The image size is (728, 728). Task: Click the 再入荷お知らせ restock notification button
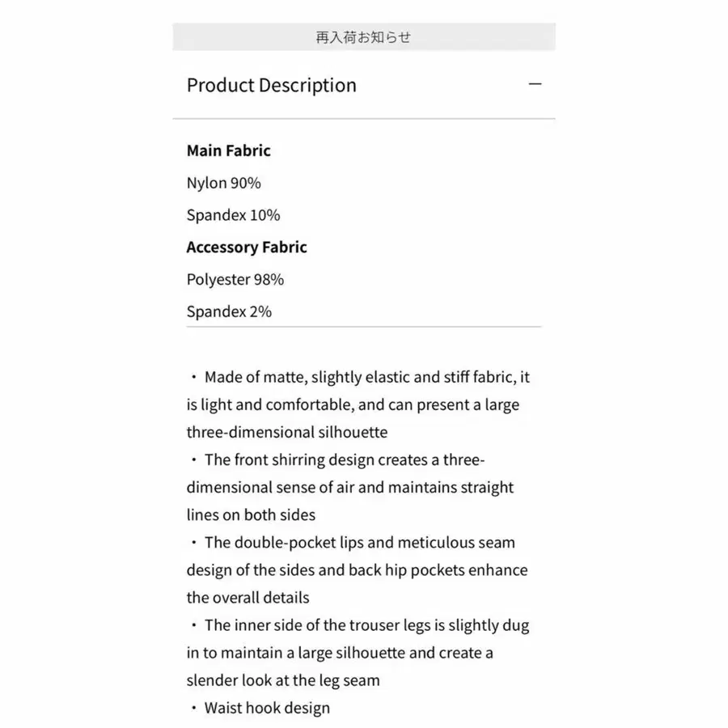coord(363,37)
